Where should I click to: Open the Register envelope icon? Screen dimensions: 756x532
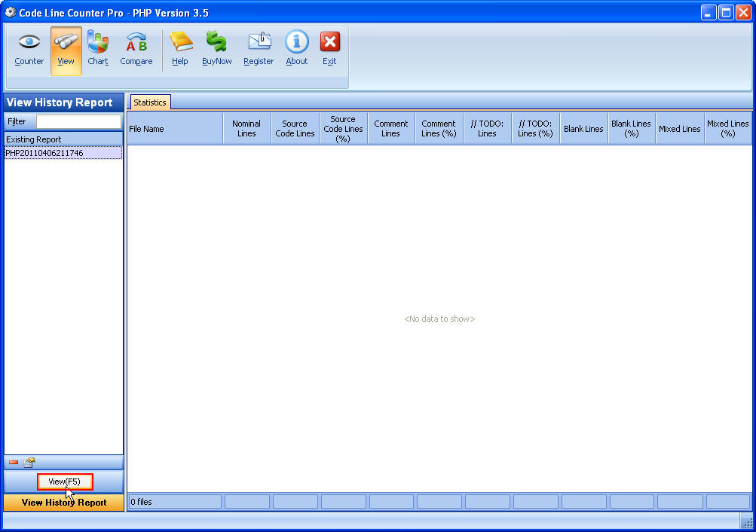pyautogui.click(x=258, y=49)
